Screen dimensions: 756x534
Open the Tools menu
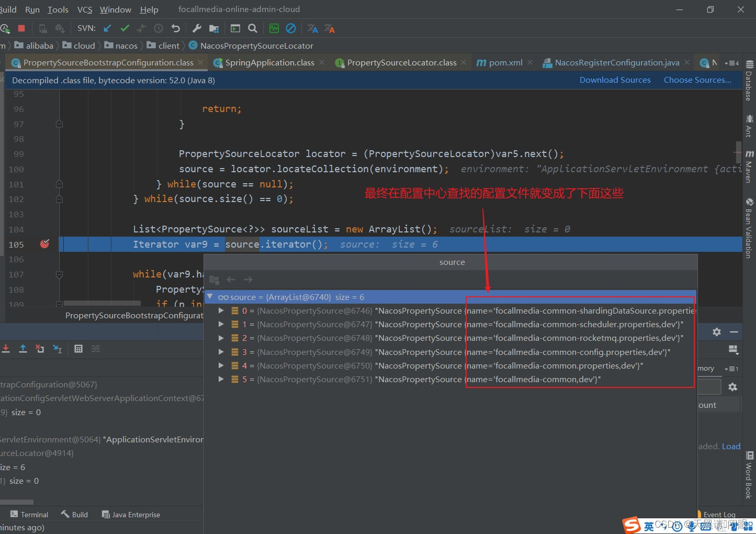pyautogui.click(x=58, y=9)
